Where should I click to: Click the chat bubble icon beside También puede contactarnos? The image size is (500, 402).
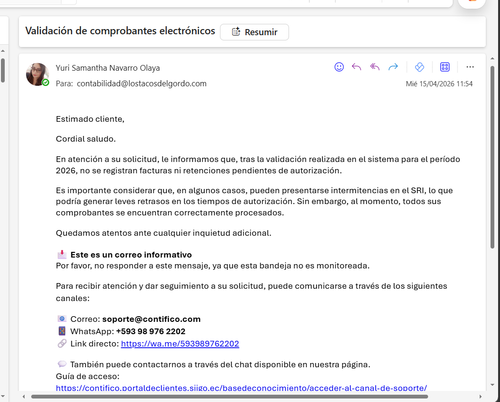point(62,364)
